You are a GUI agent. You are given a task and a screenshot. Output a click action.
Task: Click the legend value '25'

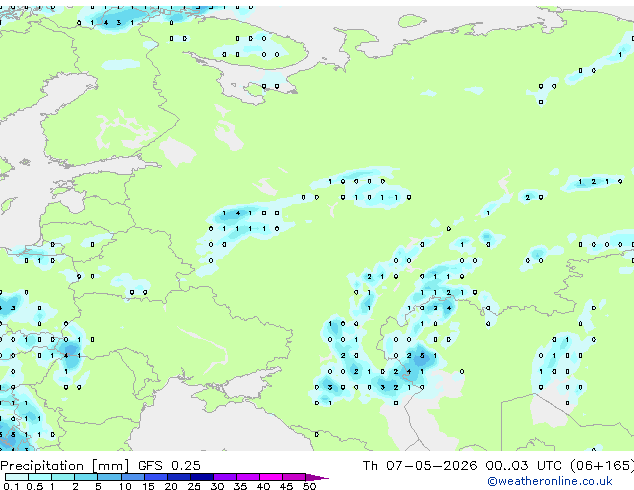194,486
